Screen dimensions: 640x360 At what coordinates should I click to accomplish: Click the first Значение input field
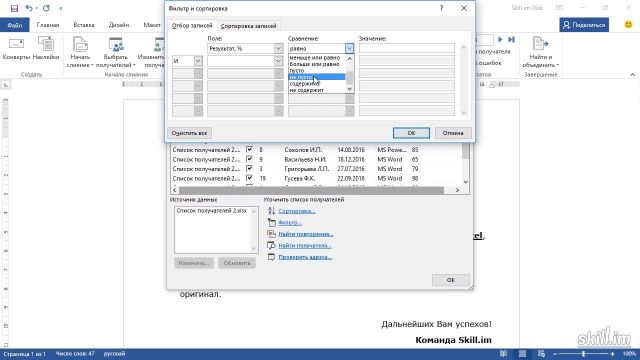(x=407, y=48)
